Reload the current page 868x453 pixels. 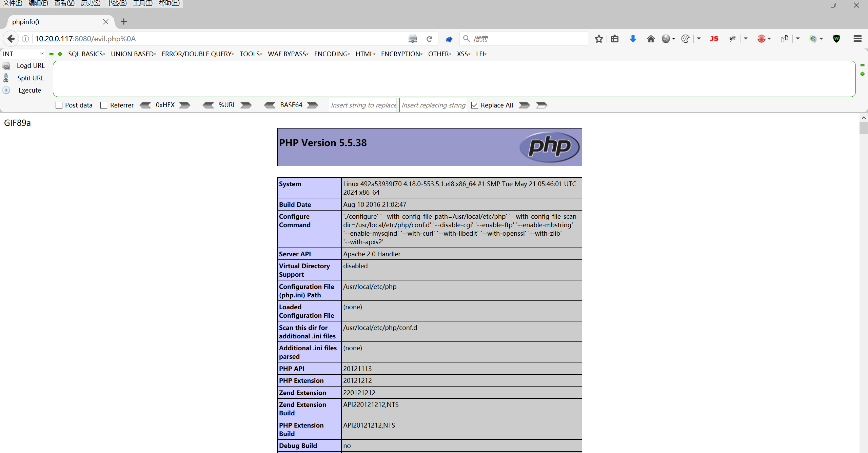pyautogui.click(x=429, y=39)
